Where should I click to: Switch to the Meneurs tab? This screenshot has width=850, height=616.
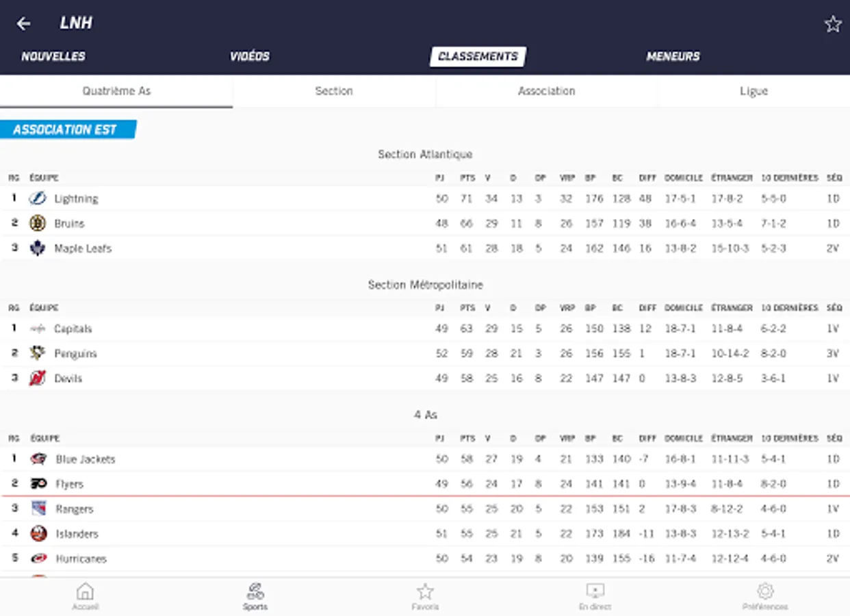pos(673,57)
